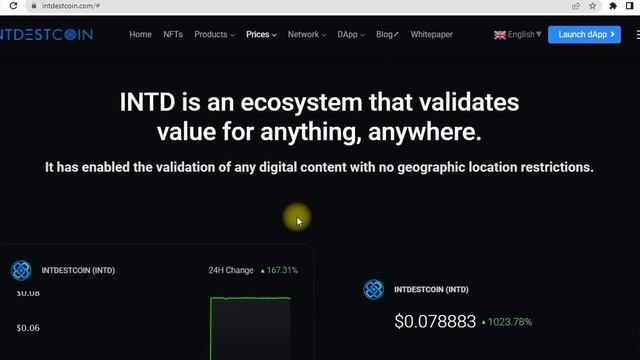Open the hamburger menu at header edge
Image resolution: width=640 pixels, height=360 pixels.
(638, 35)
